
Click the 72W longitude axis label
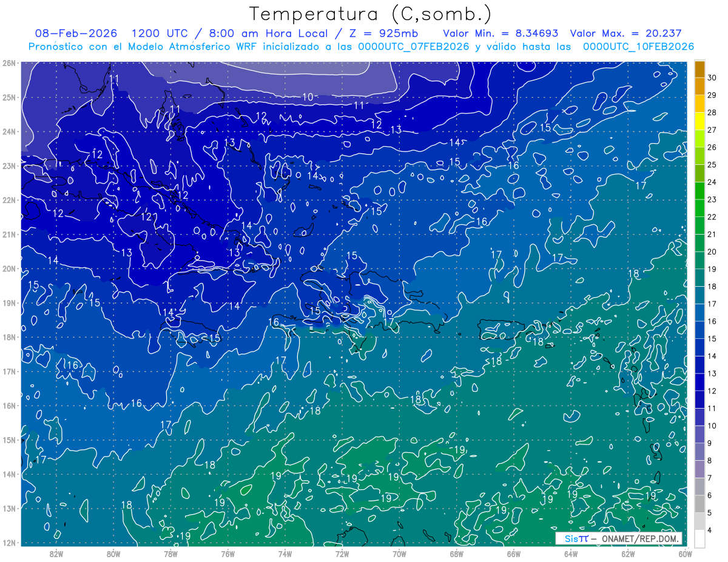342,554
